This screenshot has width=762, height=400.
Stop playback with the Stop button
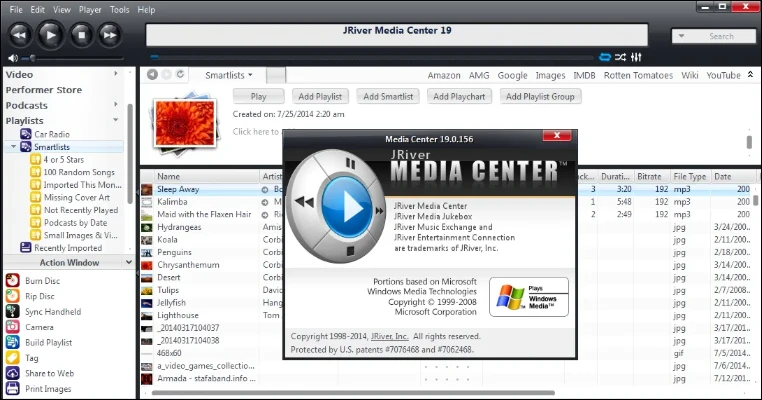pyautogui.click(x=81, y=35)
